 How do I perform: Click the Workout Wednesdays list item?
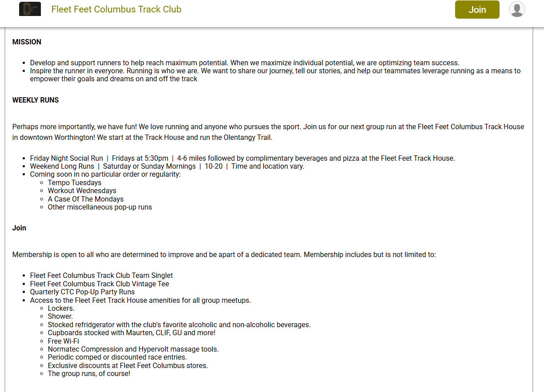coord(82,190)
